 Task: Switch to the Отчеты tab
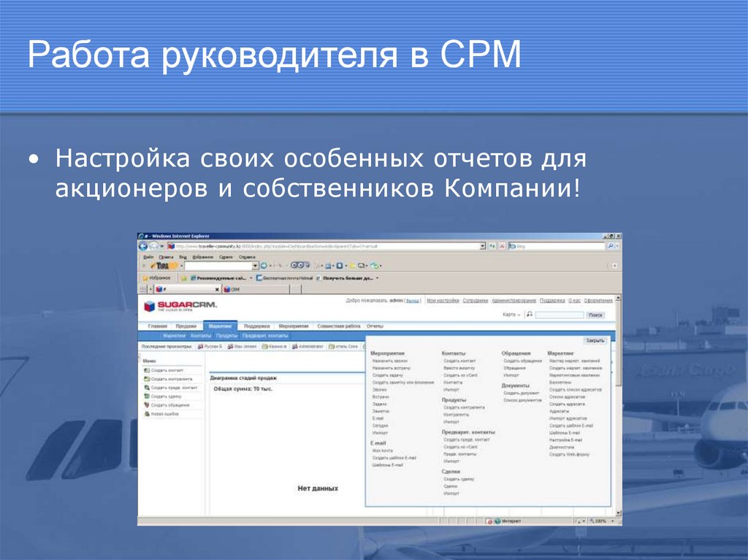pos(375,326)
